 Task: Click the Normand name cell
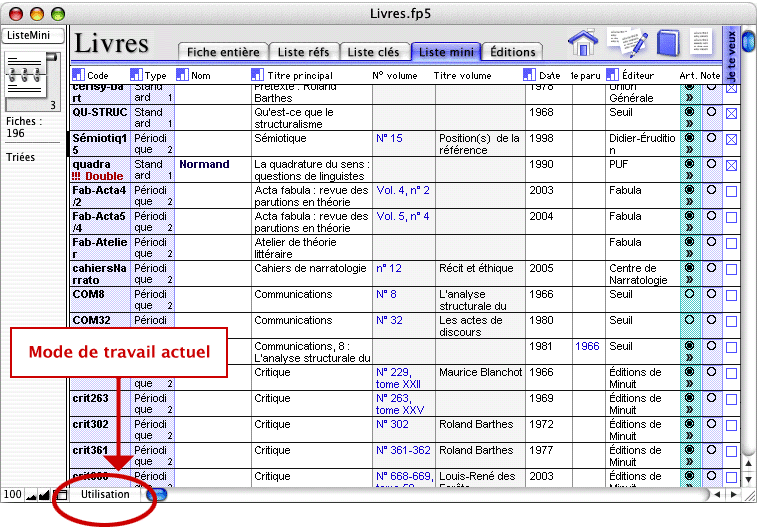click(x=213, y=169)
